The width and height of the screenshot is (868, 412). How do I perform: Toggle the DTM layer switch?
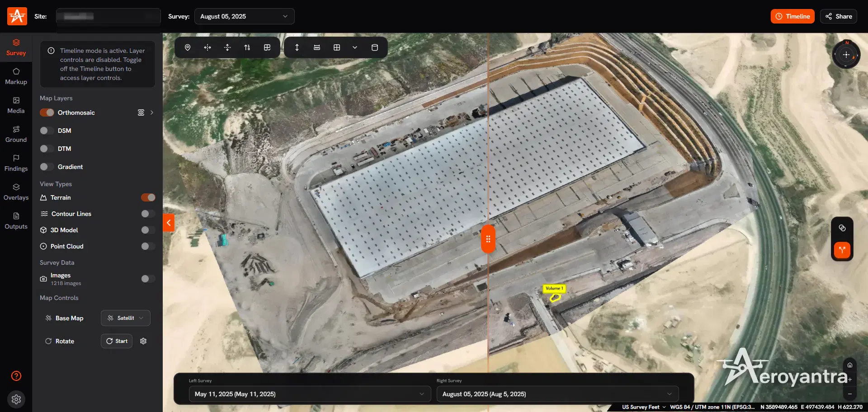(47, 149)
